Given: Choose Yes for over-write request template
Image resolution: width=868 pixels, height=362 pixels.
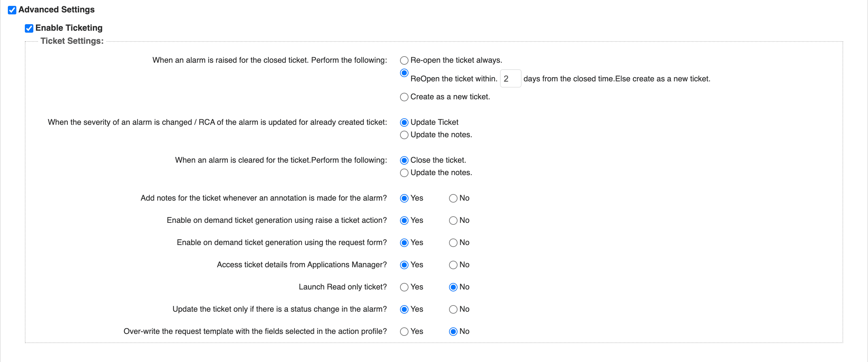Looking at the screenshot, I should tap(404, 332).
